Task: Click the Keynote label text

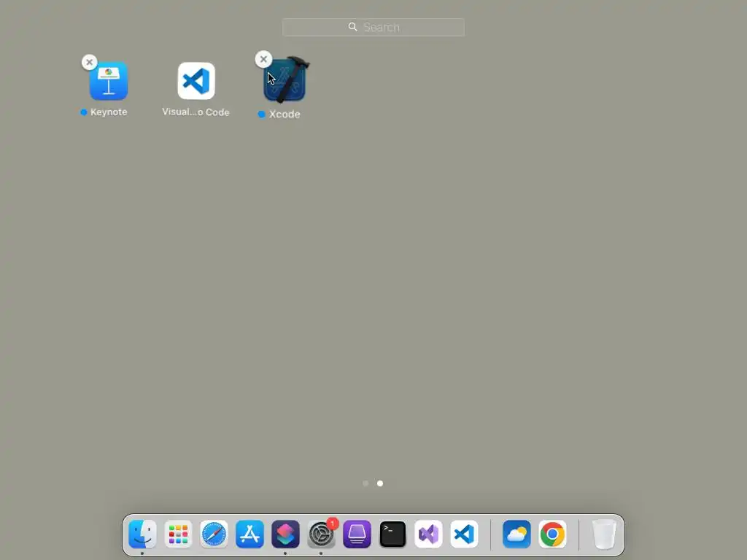Action: point(109,112)
